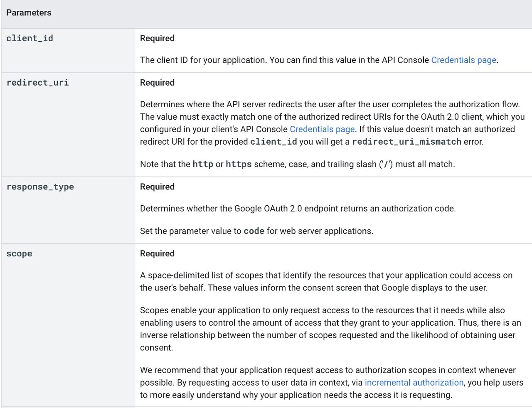Click the https code word
Viewport: 532px width, 408px height.
coord(239,164)
